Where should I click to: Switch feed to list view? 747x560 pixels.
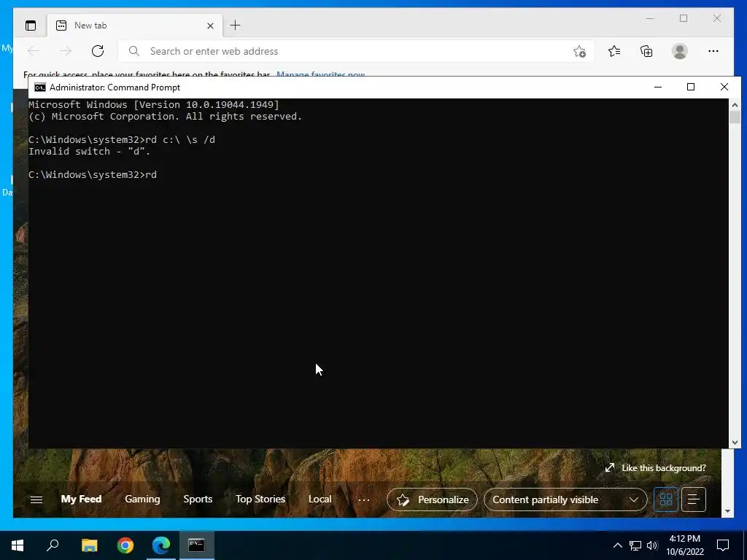694,499
